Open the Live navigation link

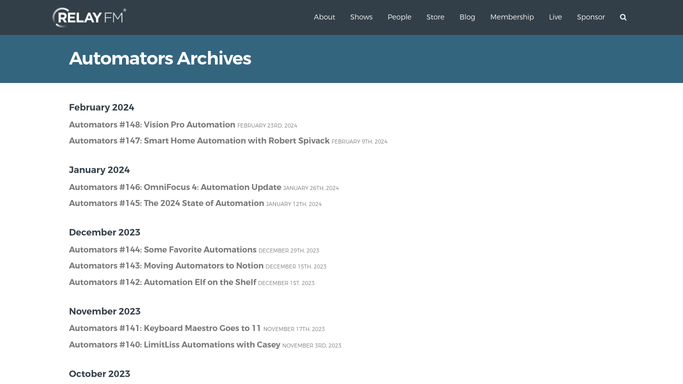pyautogui.click(x=555, y=17)
